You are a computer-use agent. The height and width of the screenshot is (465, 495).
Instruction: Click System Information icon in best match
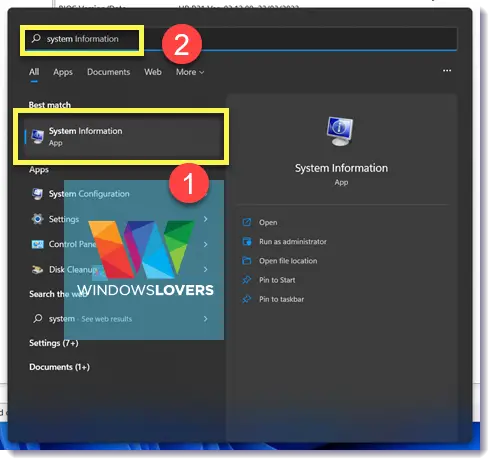[x=37, y=137]
